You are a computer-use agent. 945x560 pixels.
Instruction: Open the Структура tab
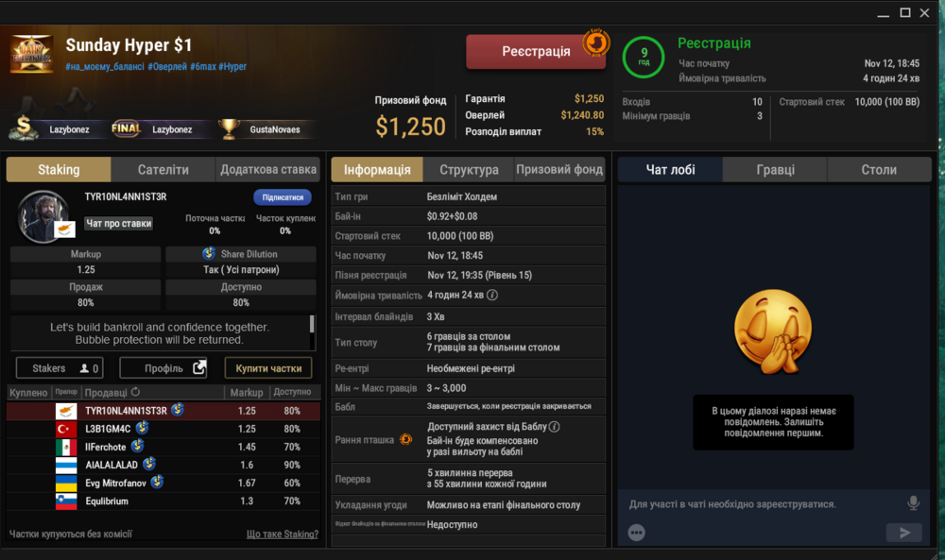(x=469, y=170)
